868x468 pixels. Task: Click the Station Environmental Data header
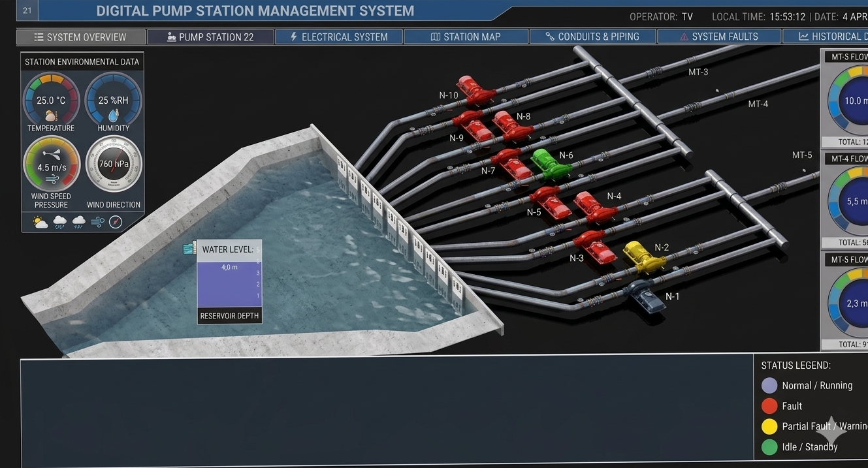coord(82,62)
